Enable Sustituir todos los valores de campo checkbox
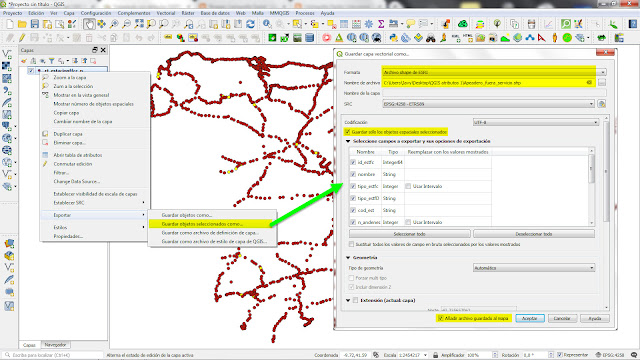This screenshot has width=640, height=360. (351, 244)
